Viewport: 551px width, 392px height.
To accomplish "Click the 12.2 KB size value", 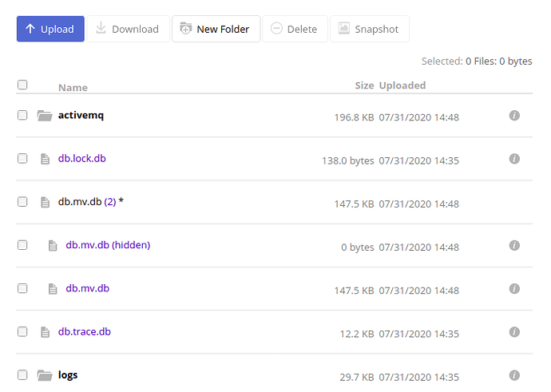I will [x=357, y=334].
